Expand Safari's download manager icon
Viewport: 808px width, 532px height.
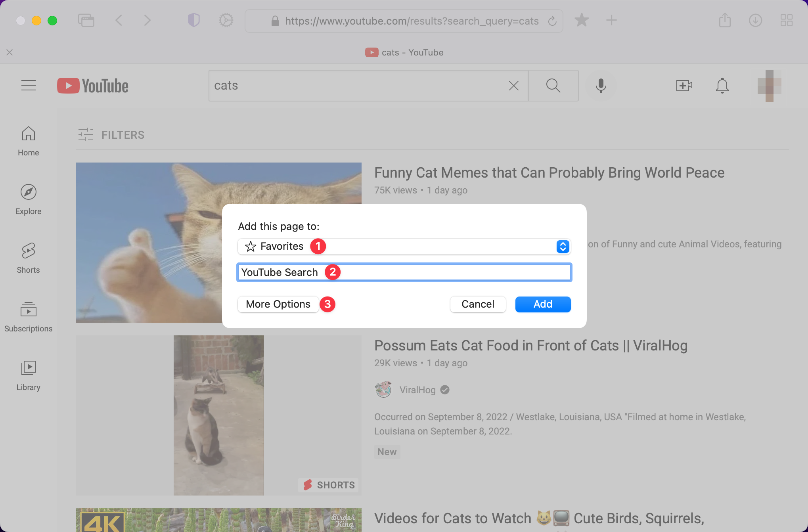755,20
